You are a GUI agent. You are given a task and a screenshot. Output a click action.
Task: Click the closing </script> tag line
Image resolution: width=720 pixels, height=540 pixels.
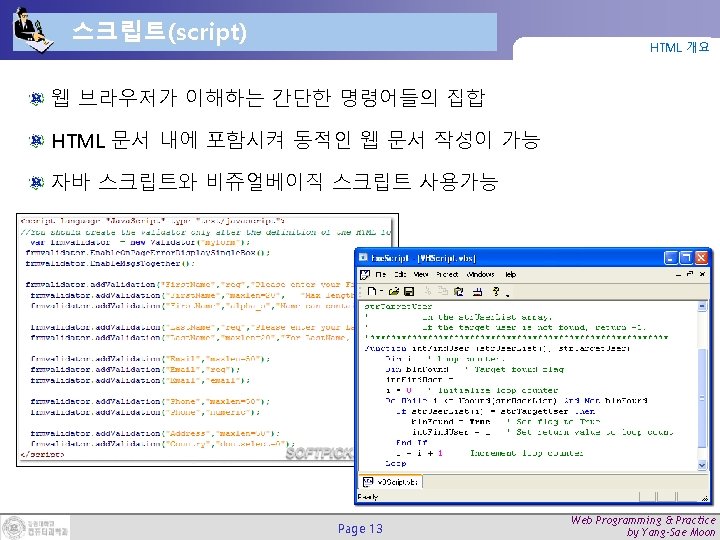pos(42,454)
